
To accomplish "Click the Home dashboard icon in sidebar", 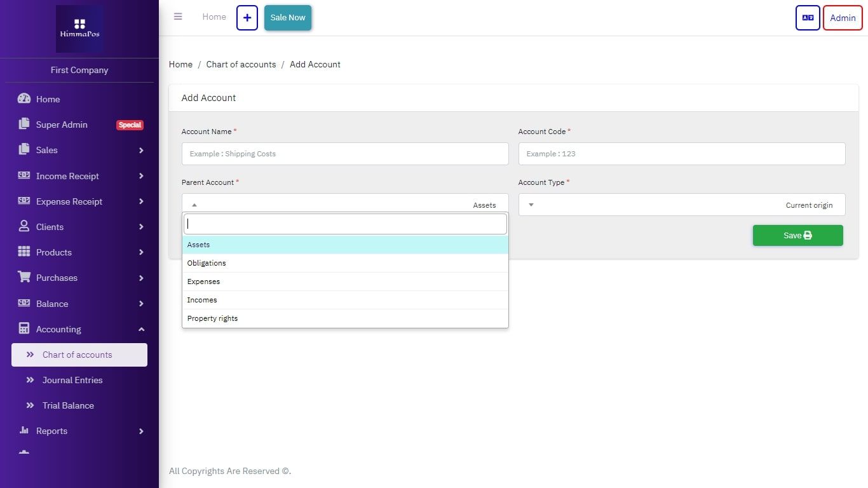I will click(x=24, y=98).
